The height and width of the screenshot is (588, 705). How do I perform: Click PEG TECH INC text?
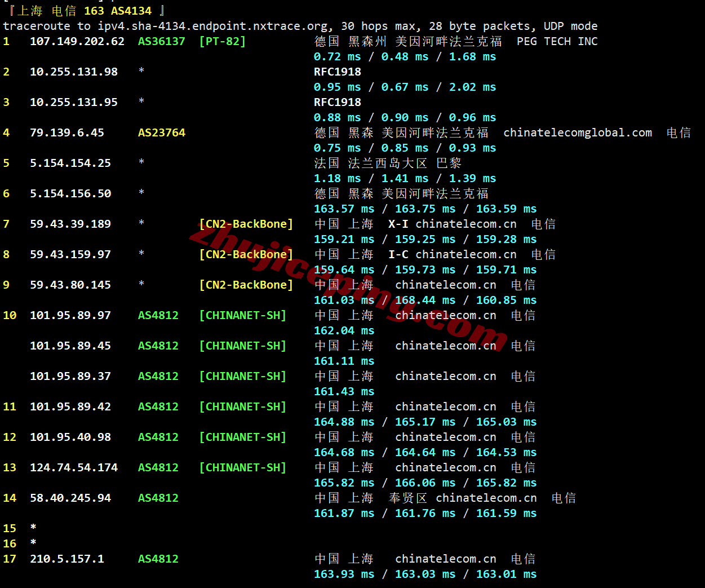coord(557,41)
